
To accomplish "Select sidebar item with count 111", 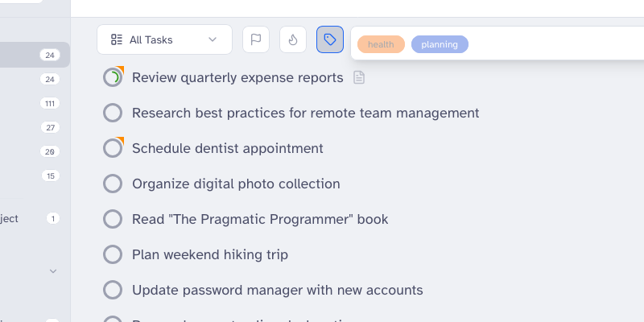I will coord(32,103).
